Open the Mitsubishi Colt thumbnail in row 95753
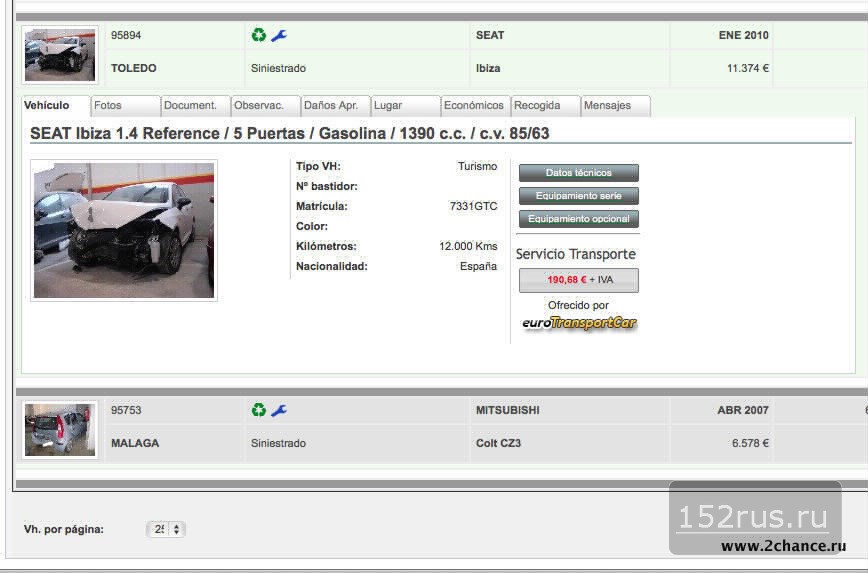The height and width of the screenshot is (573, 868). coord(60,430)
